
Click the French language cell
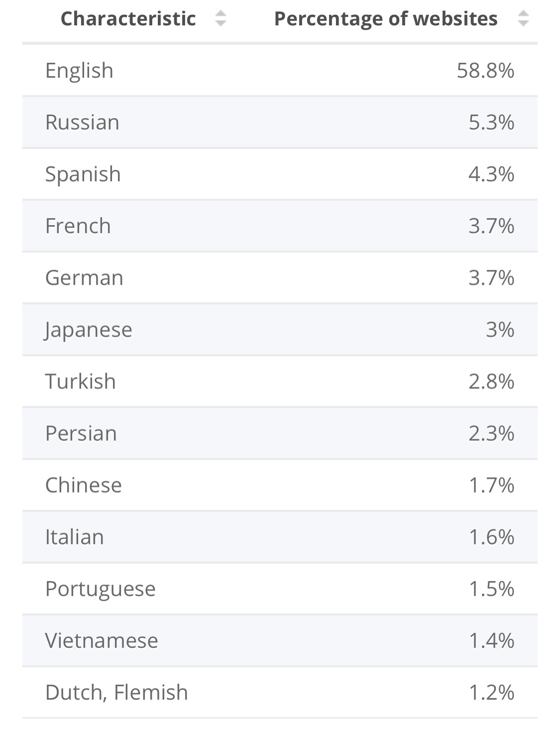point(78,226)
